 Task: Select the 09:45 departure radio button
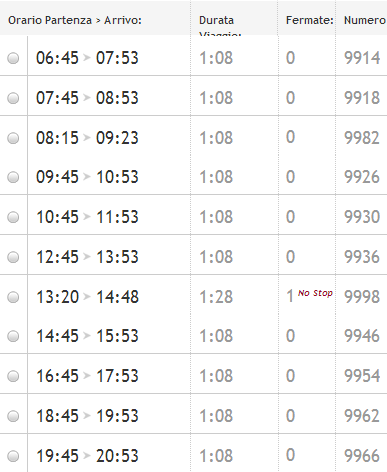click(13, 177)
